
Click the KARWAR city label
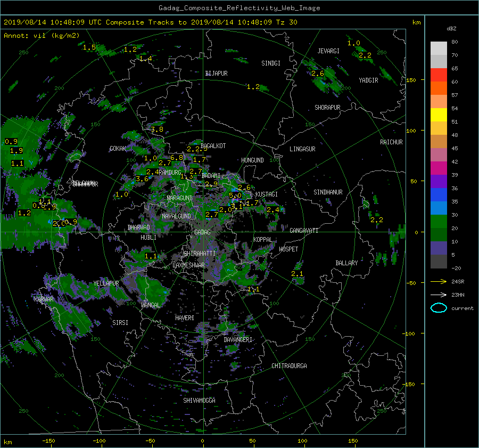pos(44,299)
